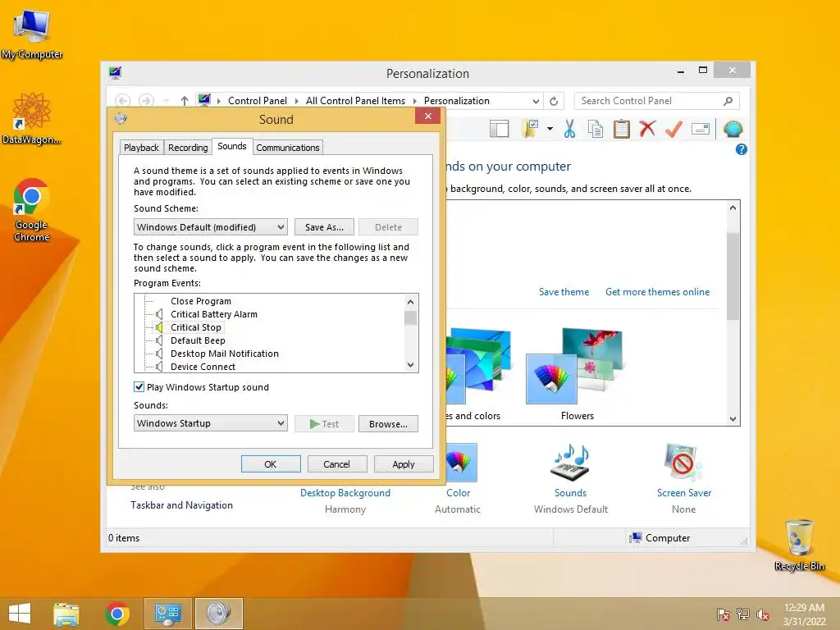Open Help with blue question mark

pos(741,149)
